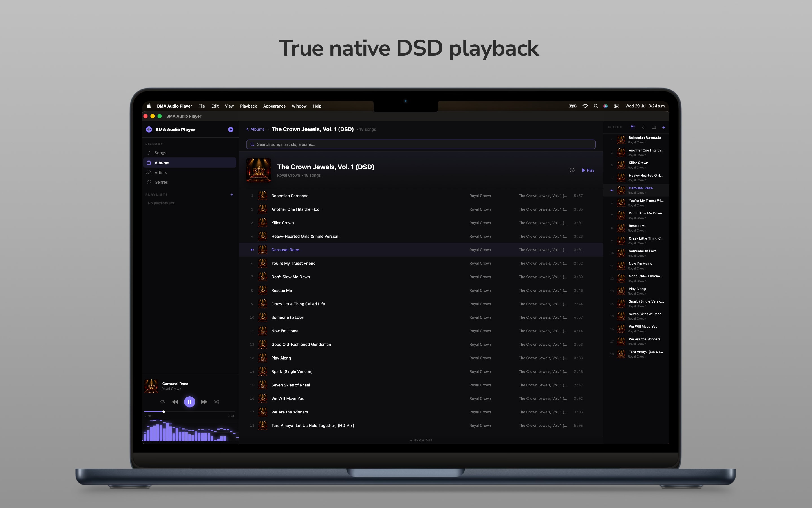
Task: Open Control Center in menu bar
Action: pyautogui.click(x=616, y=106)
